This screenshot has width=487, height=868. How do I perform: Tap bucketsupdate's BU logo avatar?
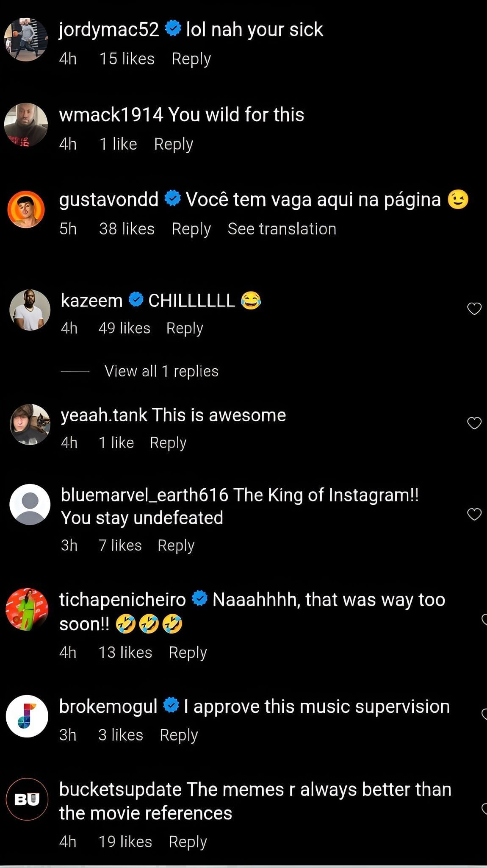[27, 799]
